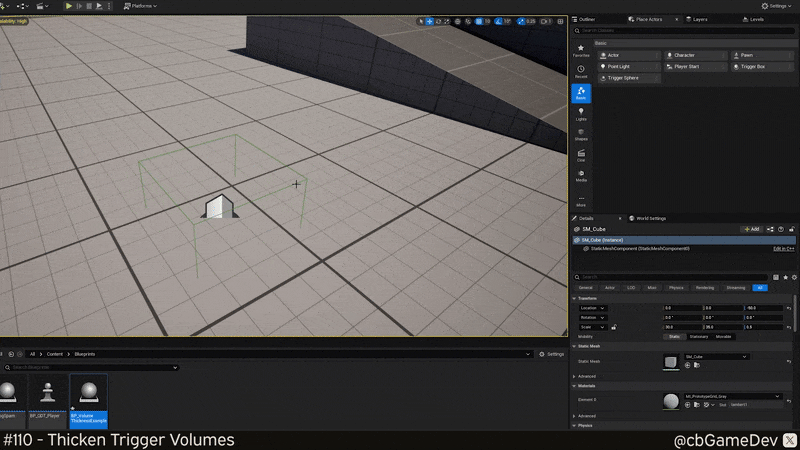The height and width of the screenshot is (450, 800).
Task: Open the Edit in C++ link
Action: (x=784, y=248)
